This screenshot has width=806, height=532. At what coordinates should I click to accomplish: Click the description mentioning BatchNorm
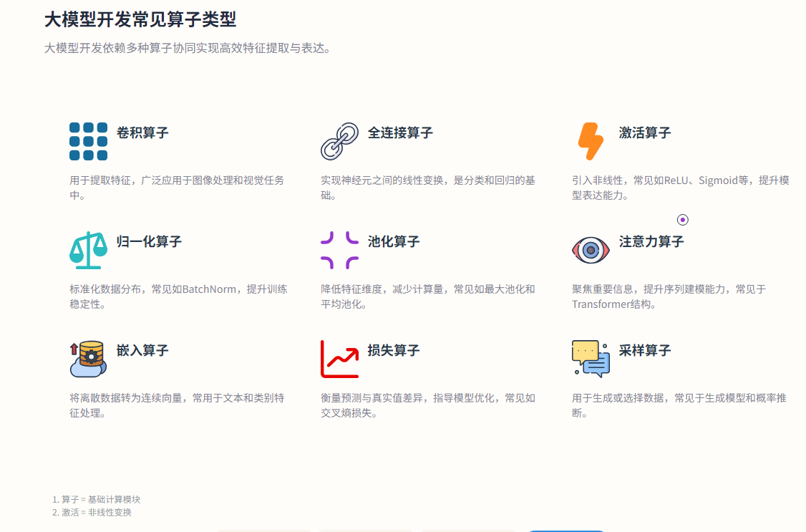click(x=178, y=296)
